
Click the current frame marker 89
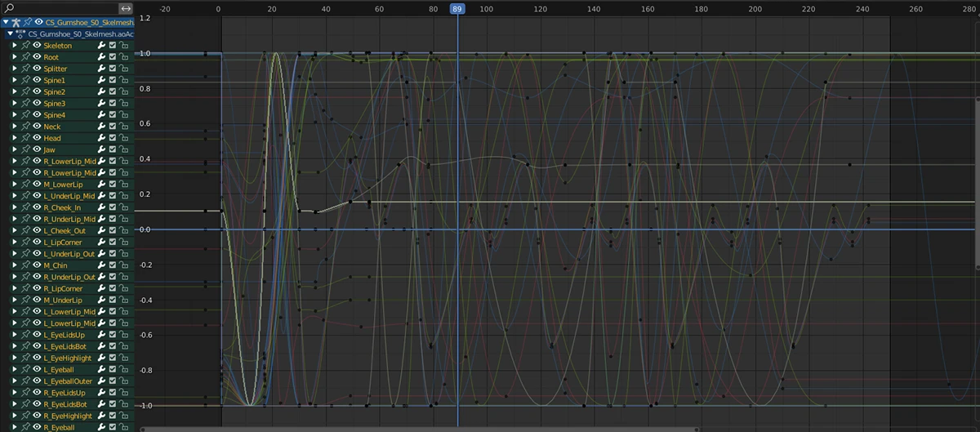(457, 8)
